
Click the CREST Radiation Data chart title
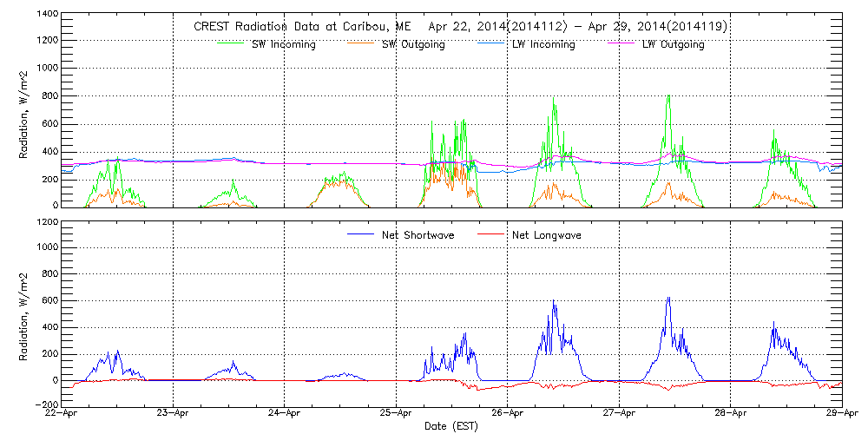[460, 27]
